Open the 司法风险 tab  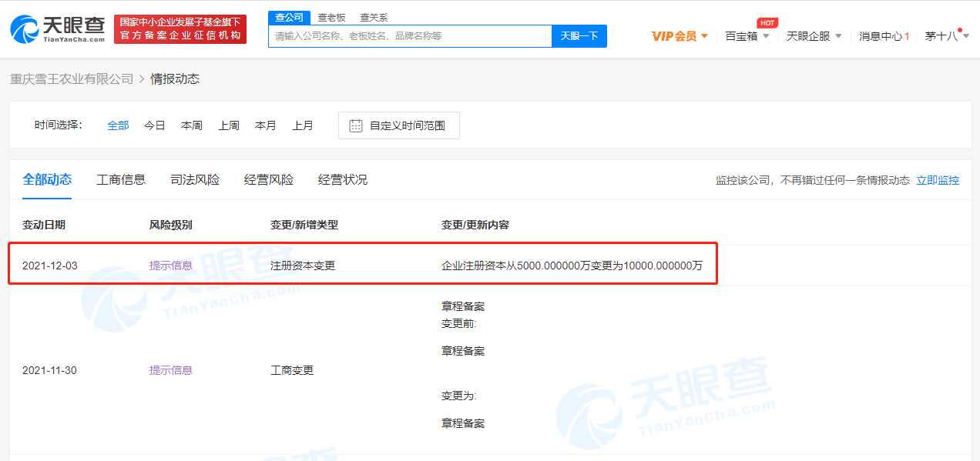pos(195,179)
